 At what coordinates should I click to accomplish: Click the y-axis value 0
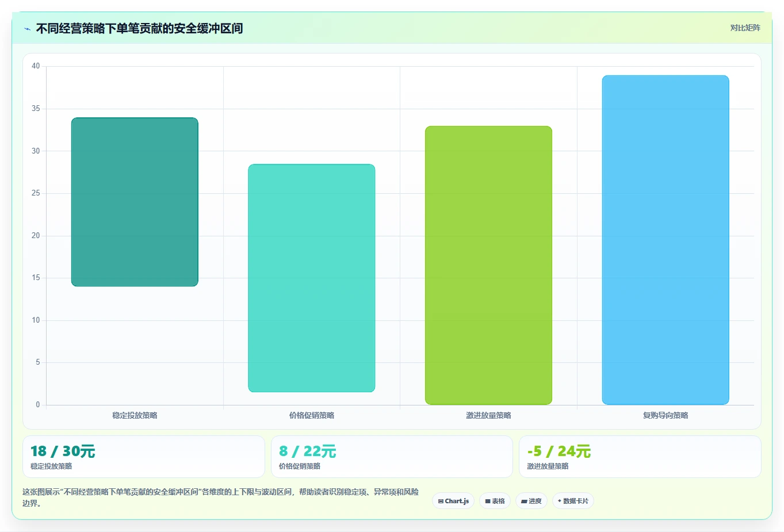(x=38, y=405)
